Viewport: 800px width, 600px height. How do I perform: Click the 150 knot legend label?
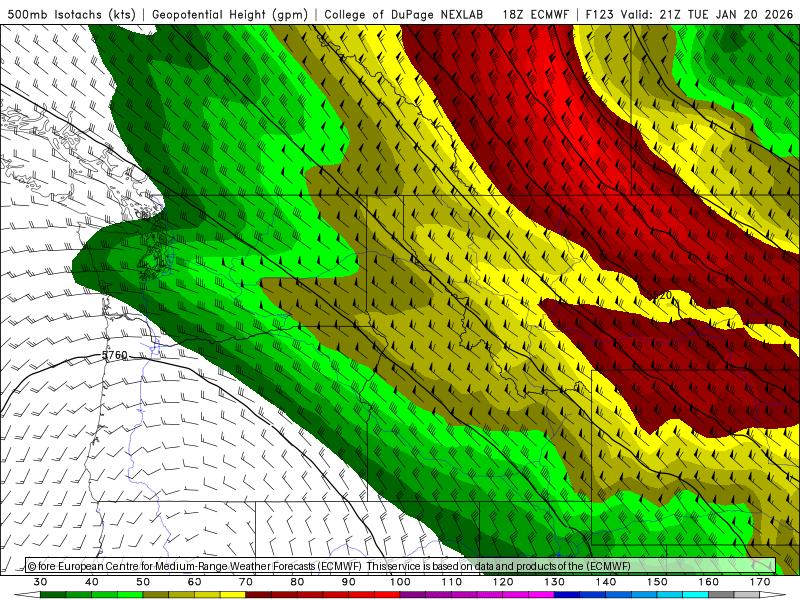658,582
